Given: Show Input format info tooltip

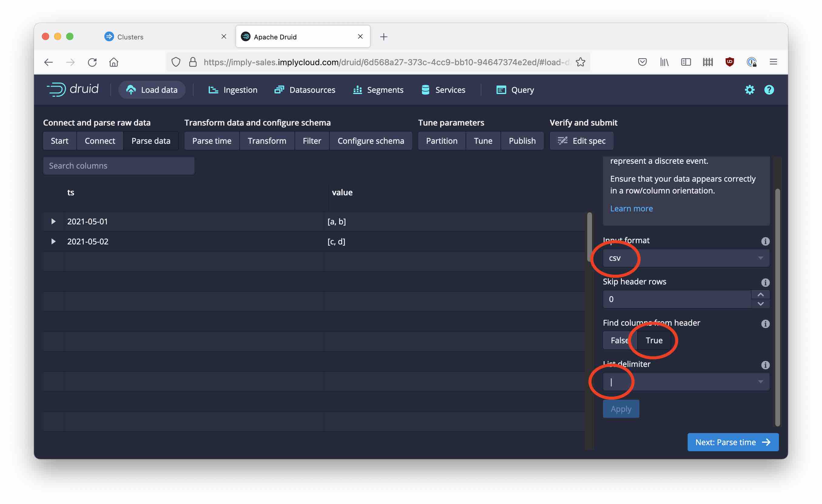Looking at the screenshot, I should (x=766, y=241).
